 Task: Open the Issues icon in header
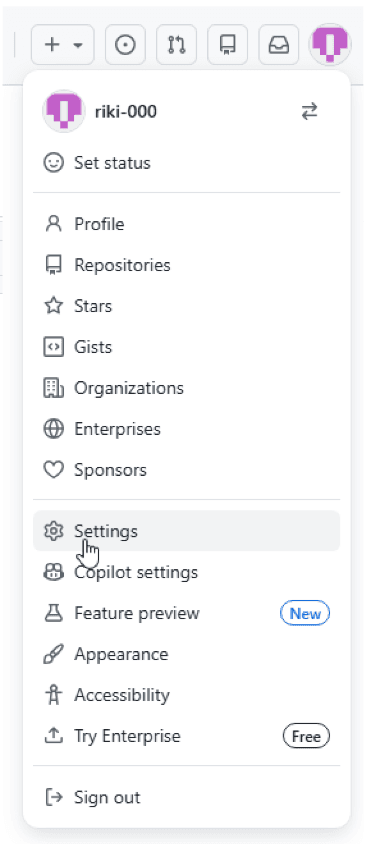(125, 45)
